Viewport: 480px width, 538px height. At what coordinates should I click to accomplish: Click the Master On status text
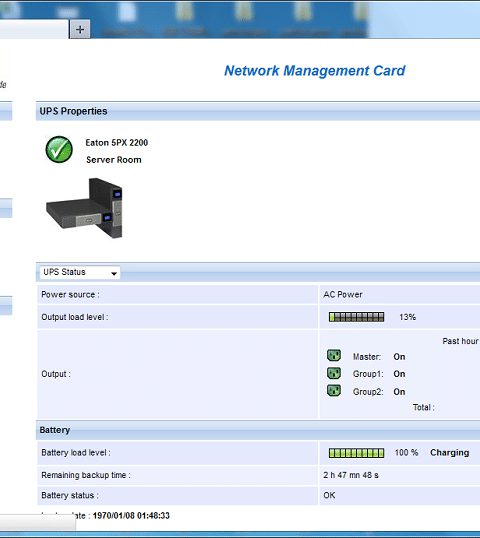(399, 357)
